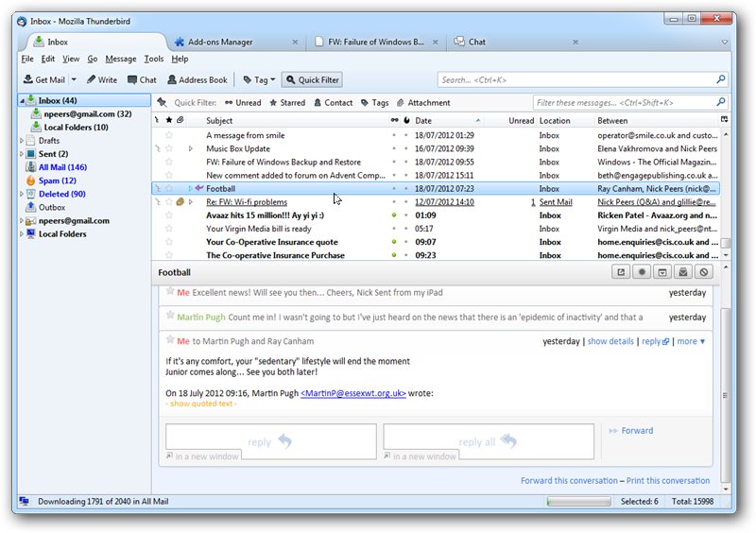Image resolution: width=756 pixels, height=533 pixels.
Task: Open the Tag dropdown menu
Action: (x=260, y=80)
